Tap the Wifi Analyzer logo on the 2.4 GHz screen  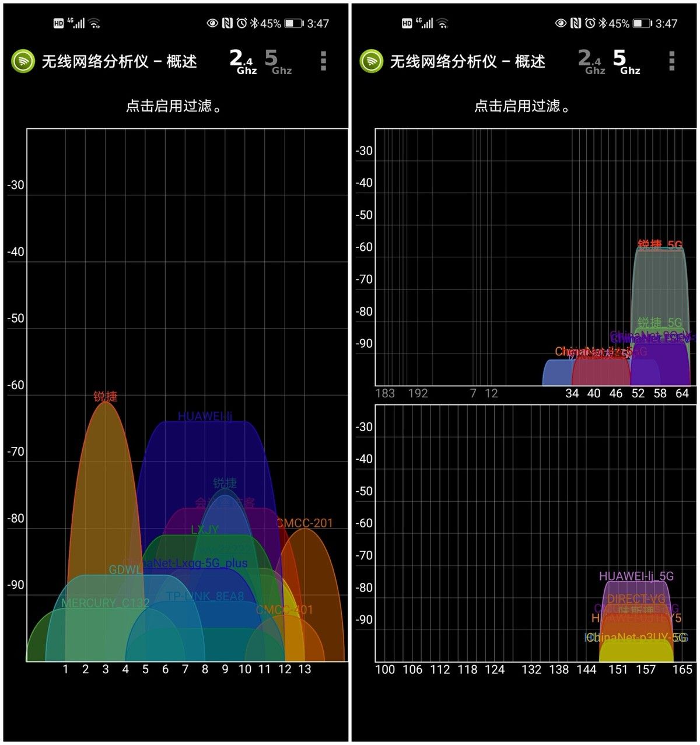[x=23, y=61]
